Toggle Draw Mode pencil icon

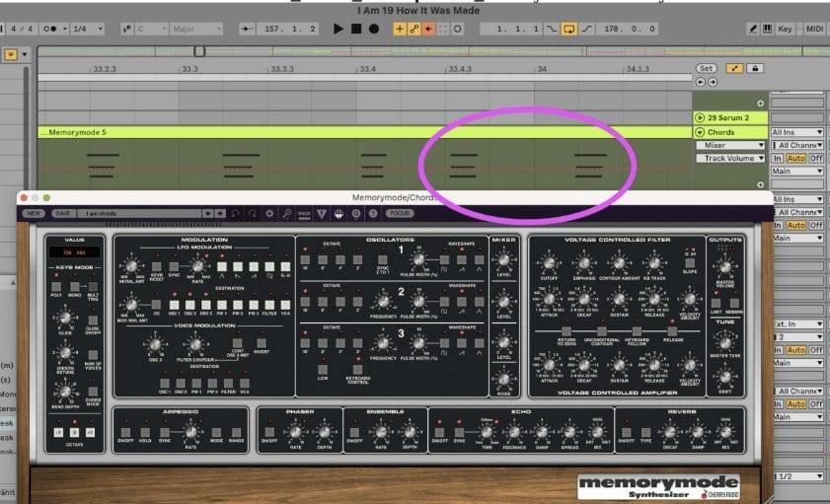click(752, 29)
